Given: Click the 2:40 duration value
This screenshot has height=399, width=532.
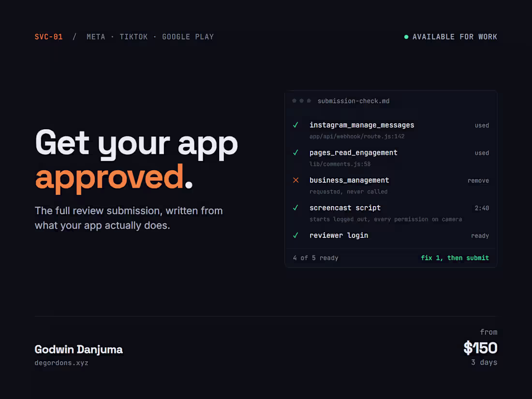Looking at the screenshot, I should coord(482,208).
